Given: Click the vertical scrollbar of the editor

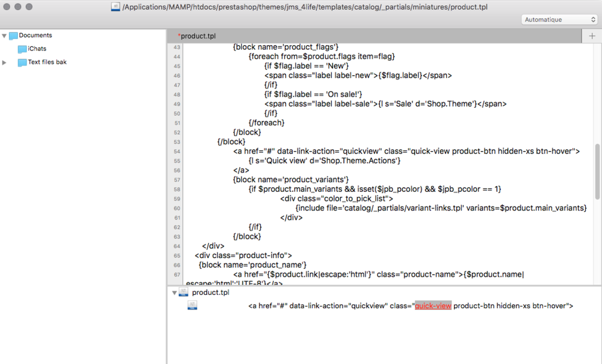Looking at the screenshot, I should point(597,171).
